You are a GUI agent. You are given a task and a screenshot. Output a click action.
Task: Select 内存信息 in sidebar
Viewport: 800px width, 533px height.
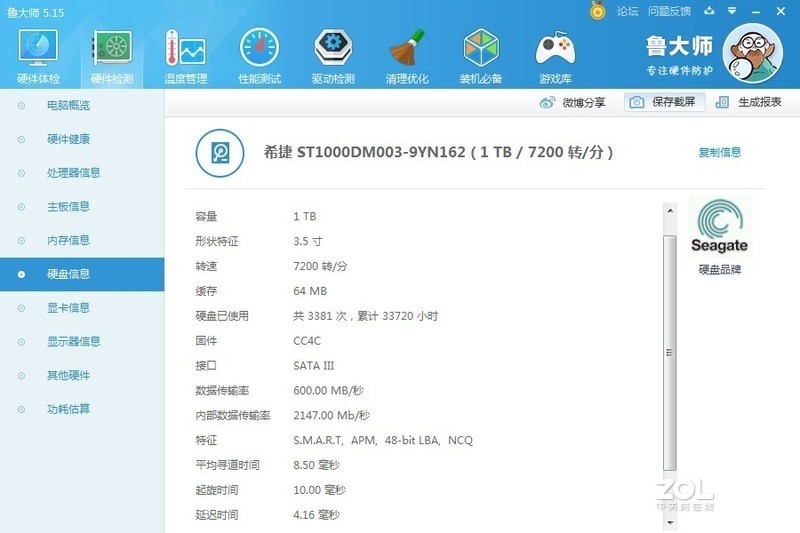[x=82, y=240]
